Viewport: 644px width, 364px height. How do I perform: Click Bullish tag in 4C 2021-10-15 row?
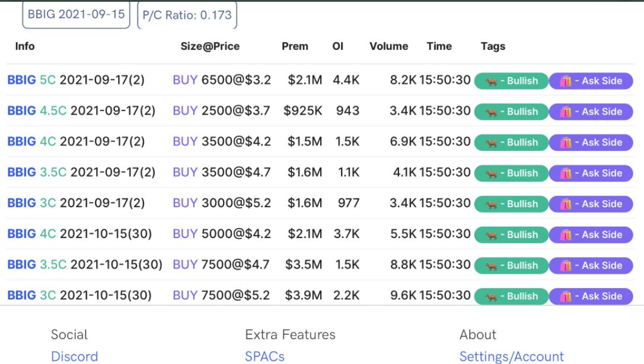[x=511, y=235]
